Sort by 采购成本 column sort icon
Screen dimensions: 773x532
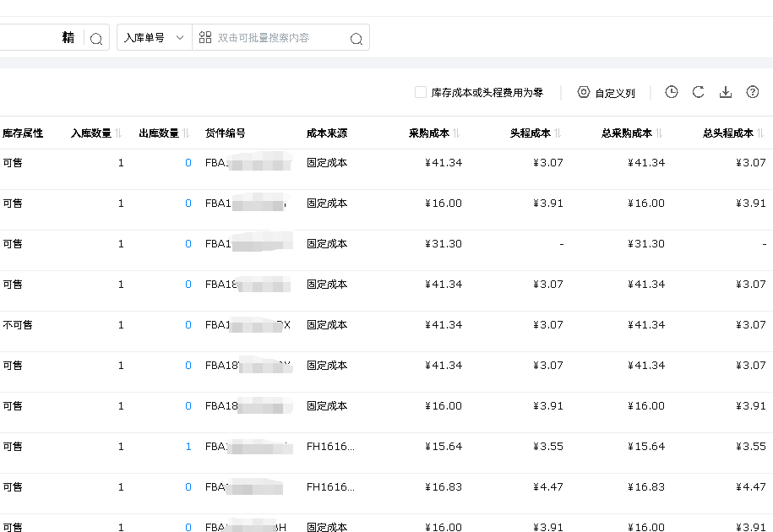point(457,133)
